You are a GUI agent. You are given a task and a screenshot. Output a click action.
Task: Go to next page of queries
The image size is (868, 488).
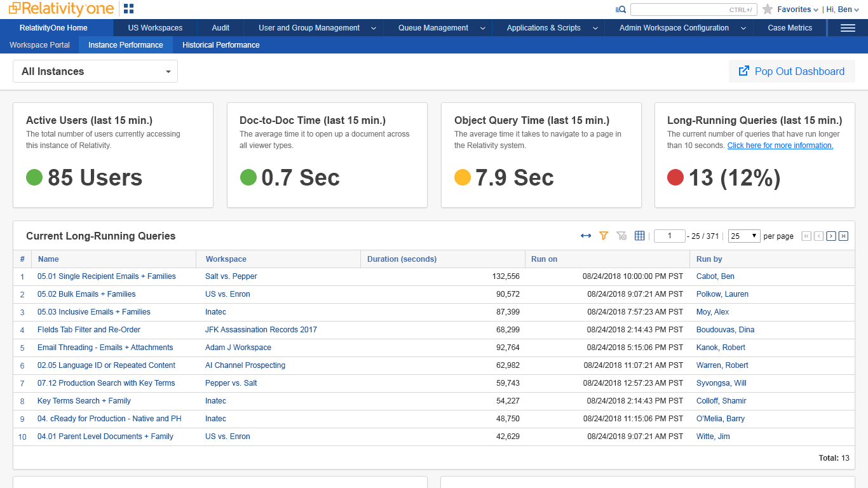point(831,236)
